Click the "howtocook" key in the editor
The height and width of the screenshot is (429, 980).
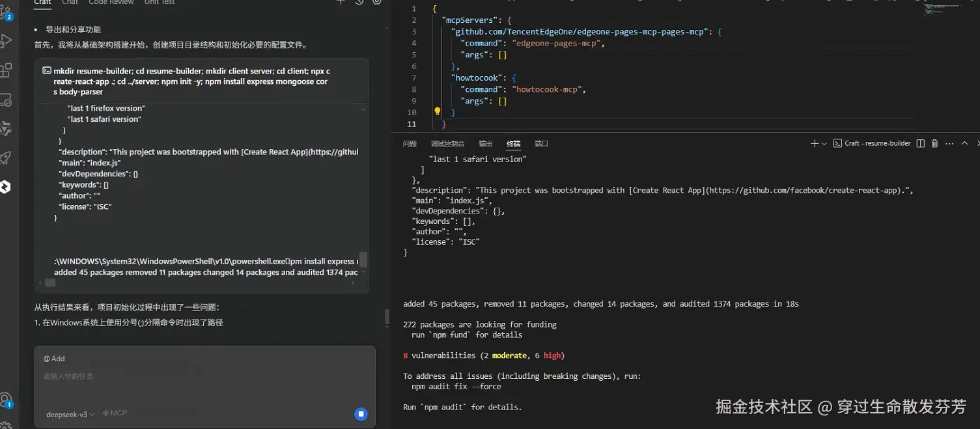click(476, 78)
